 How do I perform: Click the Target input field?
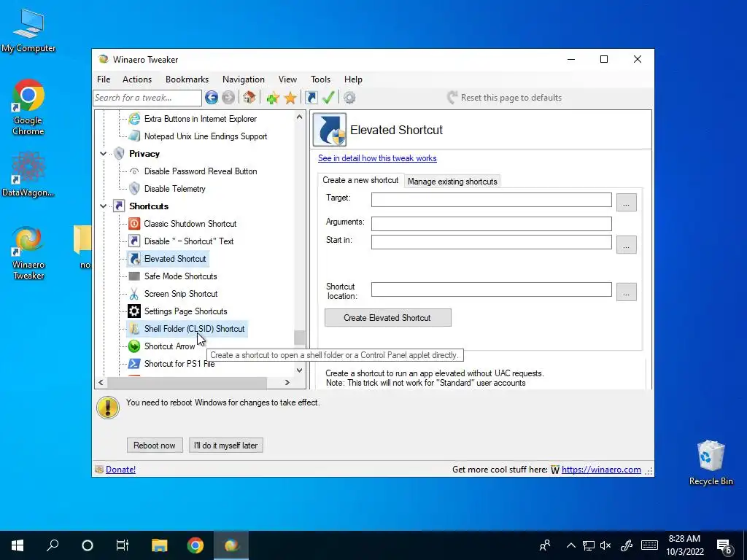click(491, 200)
